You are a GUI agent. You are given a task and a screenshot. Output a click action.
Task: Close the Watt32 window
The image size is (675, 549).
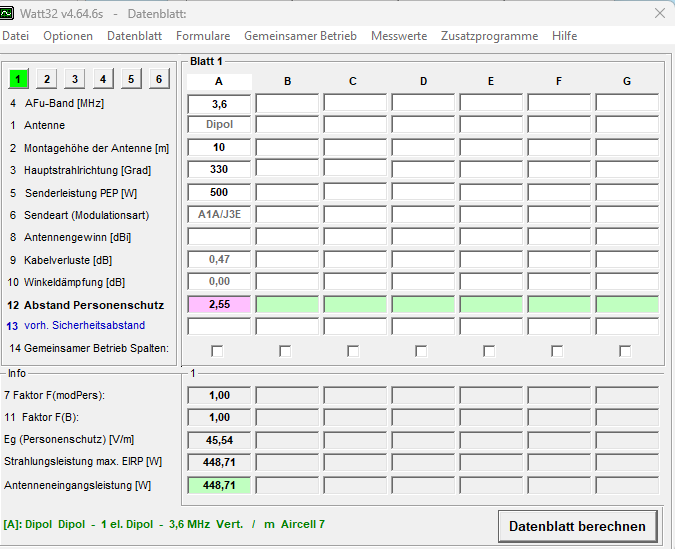point(660,13)
